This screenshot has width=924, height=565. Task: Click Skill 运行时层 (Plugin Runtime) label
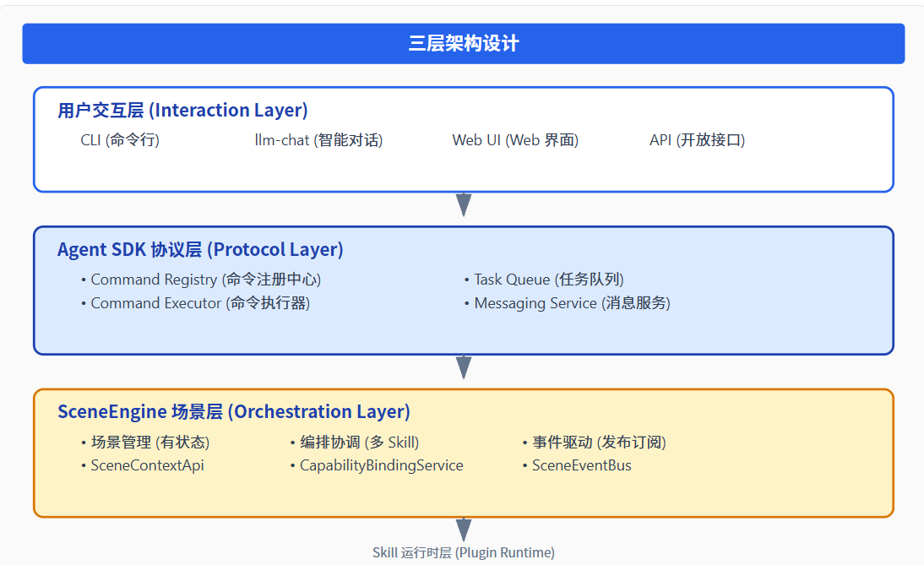tap(464, 552)
